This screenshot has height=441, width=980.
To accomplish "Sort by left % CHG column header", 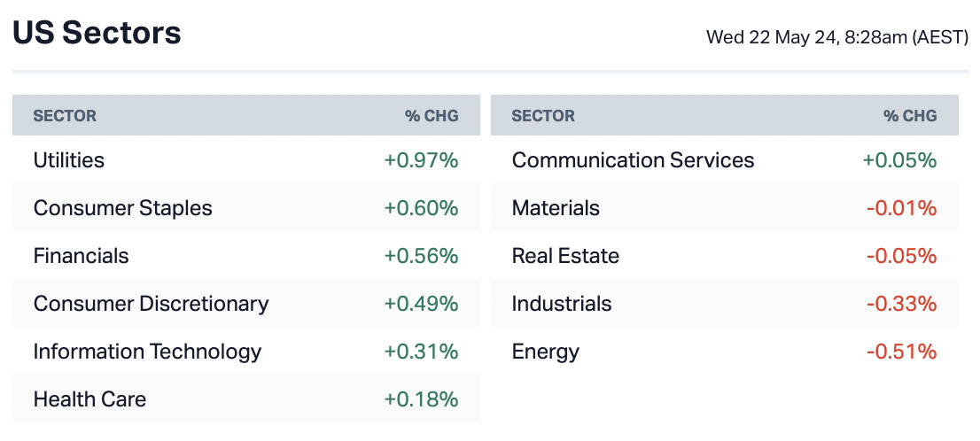I will (x=432, y=116).
